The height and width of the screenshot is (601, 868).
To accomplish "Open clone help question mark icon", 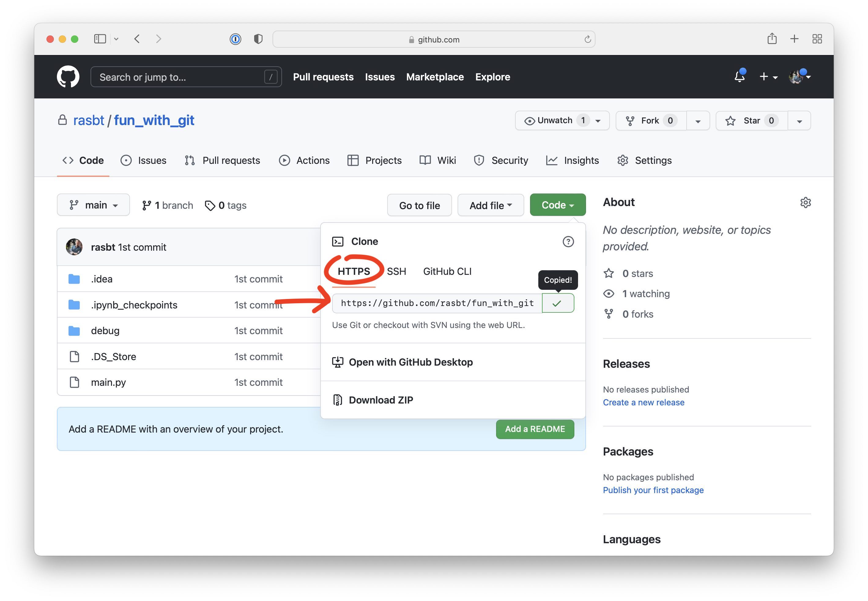I will [568, 242].
